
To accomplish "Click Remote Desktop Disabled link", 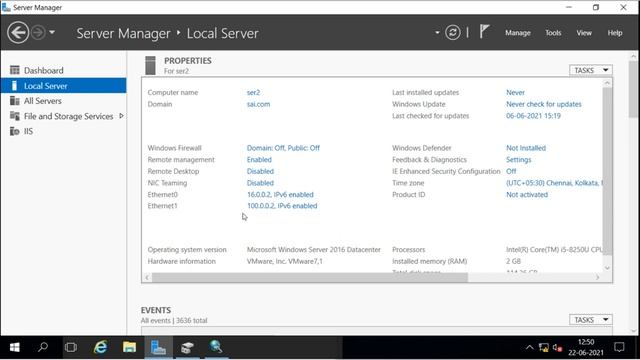I will (x=260, y=171).
